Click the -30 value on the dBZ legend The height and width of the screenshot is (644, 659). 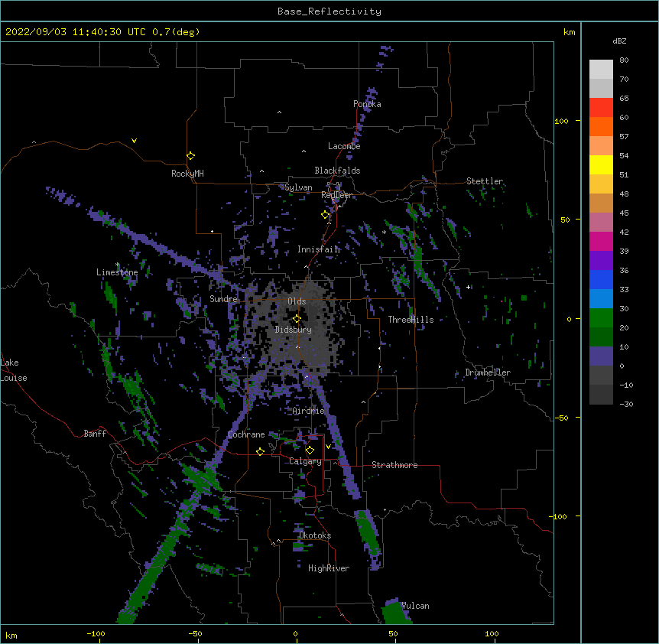(x=626, y=404)
